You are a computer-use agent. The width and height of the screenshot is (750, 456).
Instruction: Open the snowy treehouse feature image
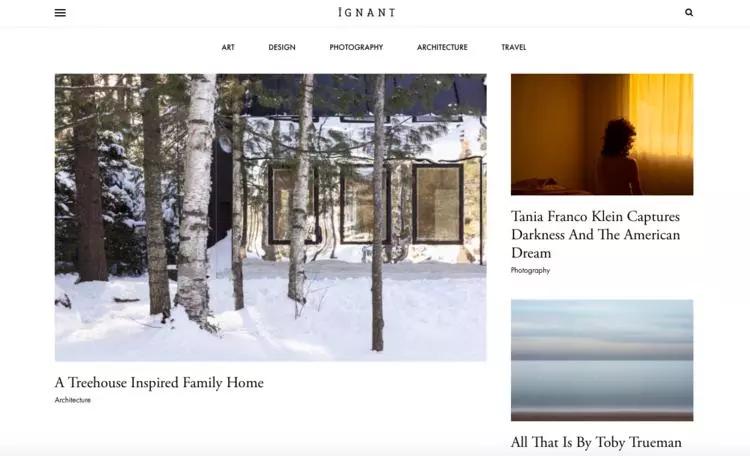[x=271, y=217]
